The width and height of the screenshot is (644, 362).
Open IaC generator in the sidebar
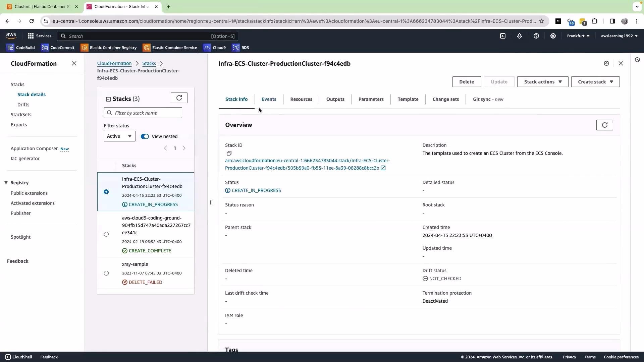pos(25,159)
